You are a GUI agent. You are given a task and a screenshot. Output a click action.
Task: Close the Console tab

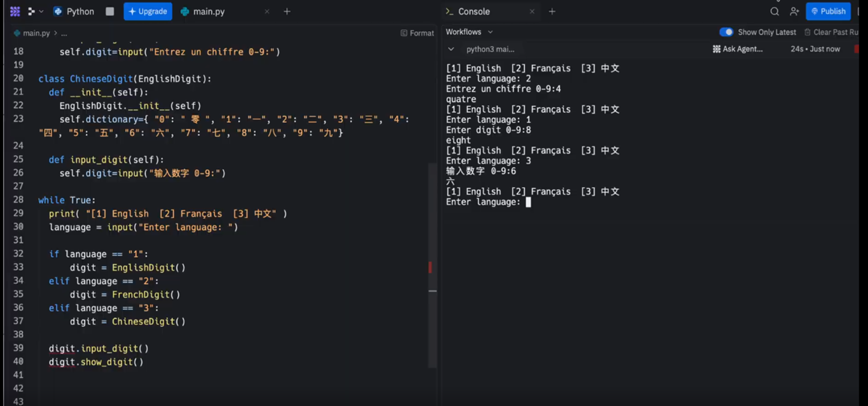point(532,11)
